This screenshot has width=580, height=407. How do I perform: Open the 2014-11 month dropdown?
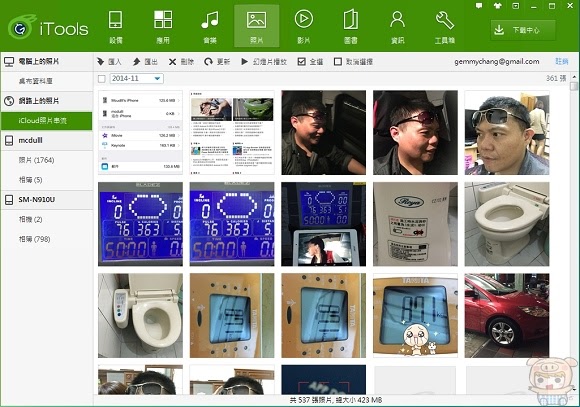click(x=136, y=78)
